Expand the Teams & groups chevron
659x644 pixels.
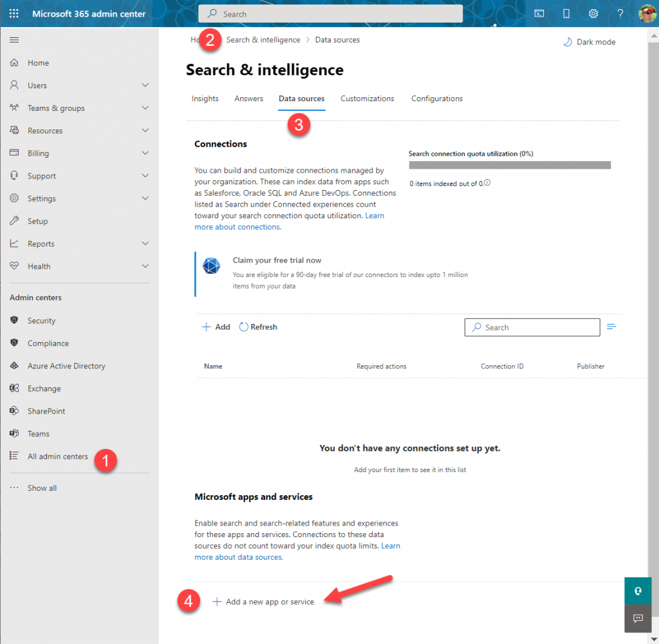tap(145, 108)
